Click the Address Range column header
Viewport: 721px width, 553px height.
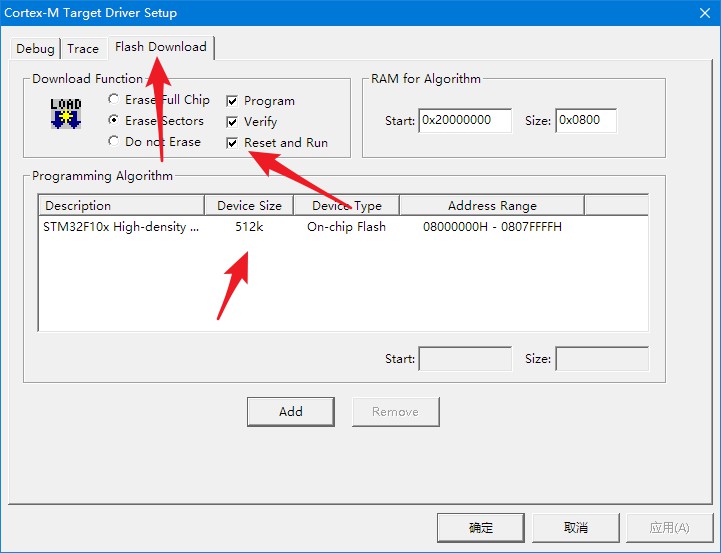click(x=492, y=205)
